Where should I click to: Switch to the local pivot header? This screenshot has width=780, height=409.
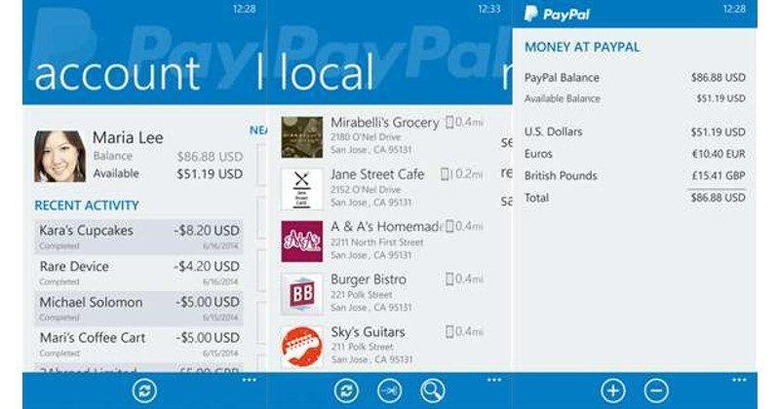(326, 73)
